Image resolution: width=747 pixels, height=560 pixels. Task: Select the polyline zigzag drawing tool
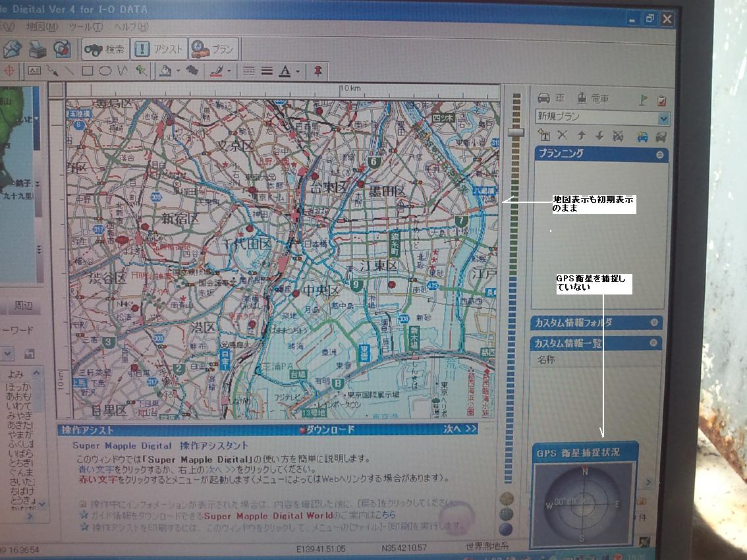[123, 71]
